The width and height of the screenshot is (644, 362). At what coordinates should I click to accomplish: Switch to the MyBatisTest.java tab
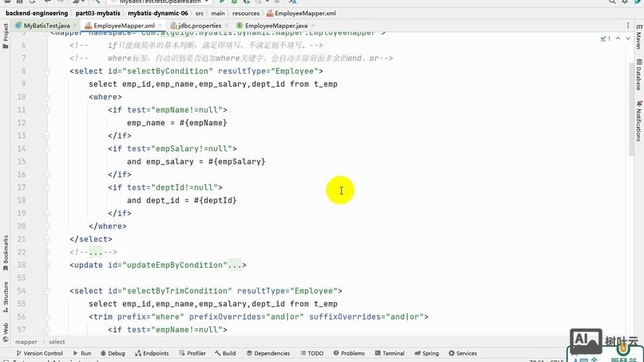[42, 25]
